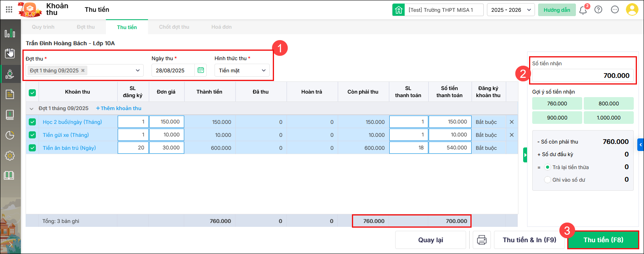Open the Tiền gửi xe (Tháng) link
The image size is (644, 254).
click(x=66, y=135)
